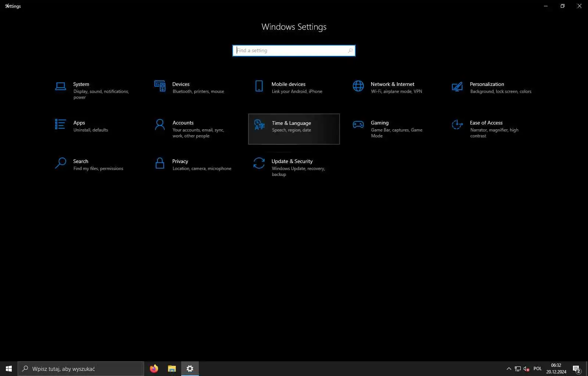Open the Accounts person icon
This screenshot has width=588, height=376.
(160, 124)
